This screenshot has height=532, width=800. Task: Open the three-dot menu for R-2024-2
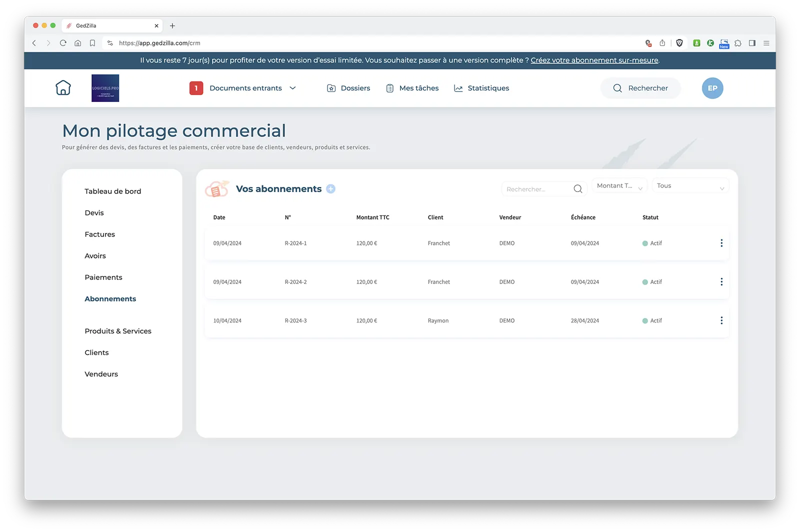click(x=721, y=282)
